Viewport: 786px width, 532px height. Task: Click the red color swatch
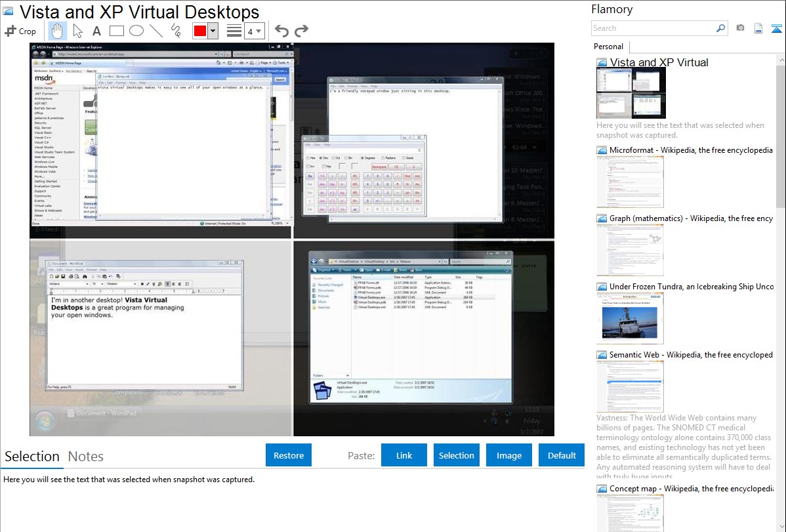[x=199, y=31]
